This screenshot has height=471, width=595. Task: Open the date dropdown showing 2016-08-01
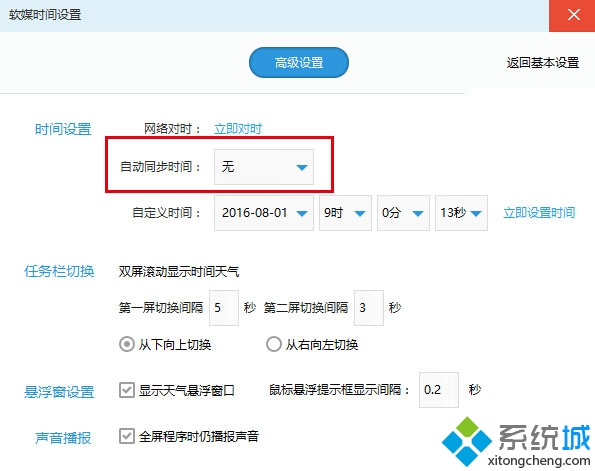(x=264, y=213)
